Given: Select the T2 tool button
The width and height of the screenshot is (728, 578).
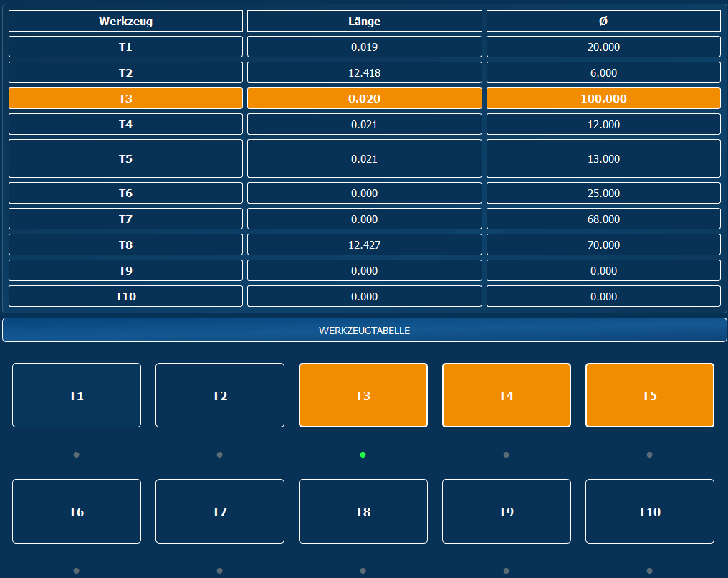Looking at the screenshot, I should (219, 395).
